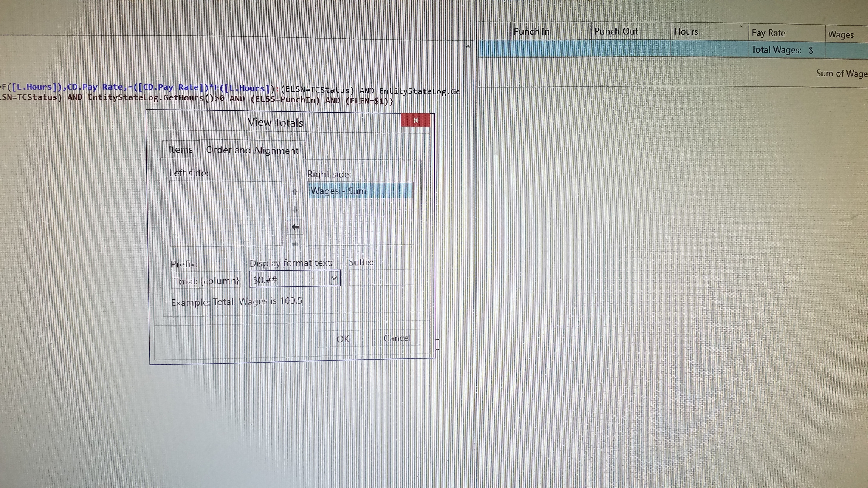Move item to right side with right arrow

coord(295,244)
